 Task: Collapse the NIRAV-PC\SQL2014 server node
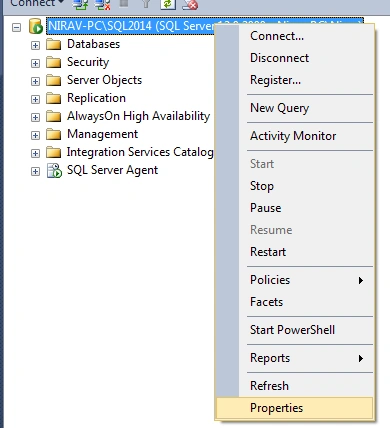coord(16,27)
